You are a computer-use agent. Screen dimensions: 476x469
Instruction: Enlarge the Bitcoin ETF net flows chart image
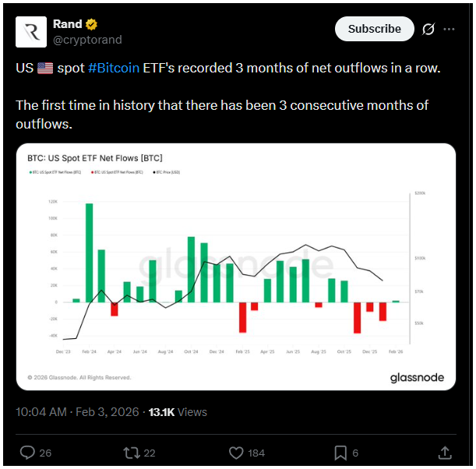pyautogui.click(x=238, y=266)
